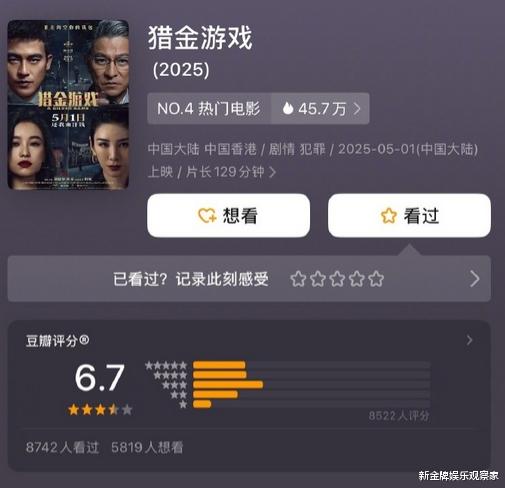
Task: Open the 猎金游戏 movie poster thumbnail
Action: tap(68, 105)
